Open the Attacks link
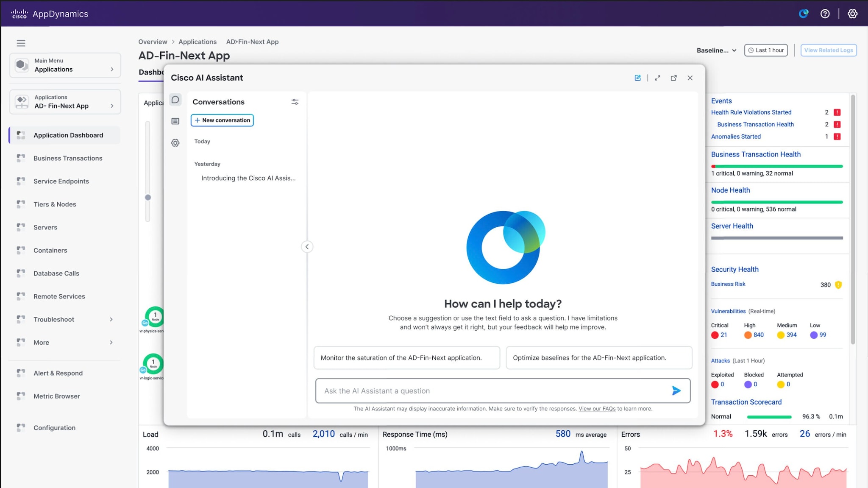Screen dimensions: 868x488 pyautogui.click(x=720, y=361)
